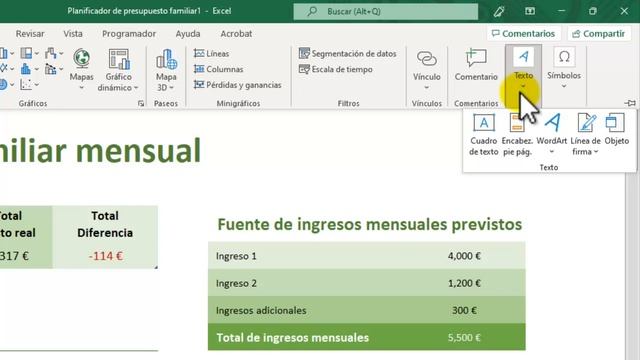
Task: Pin the ribbon open
Action: (630, 103)
